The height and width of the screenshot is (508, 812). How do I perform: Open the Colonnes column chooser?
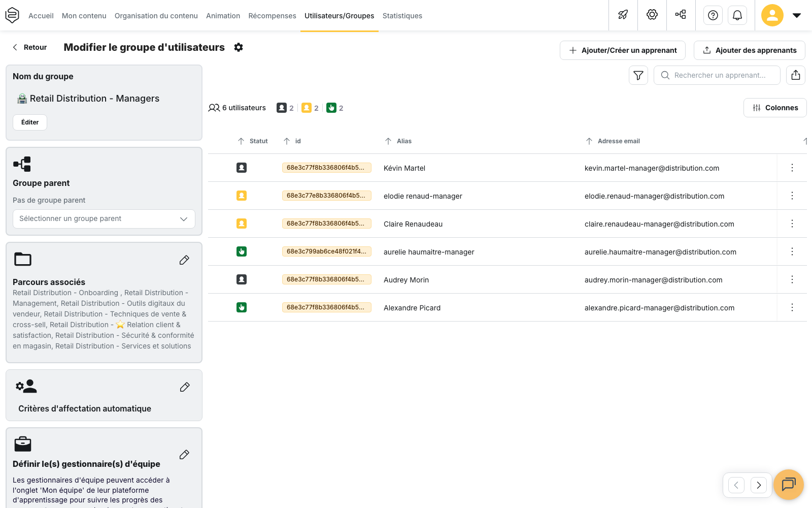tap(775, 108)
